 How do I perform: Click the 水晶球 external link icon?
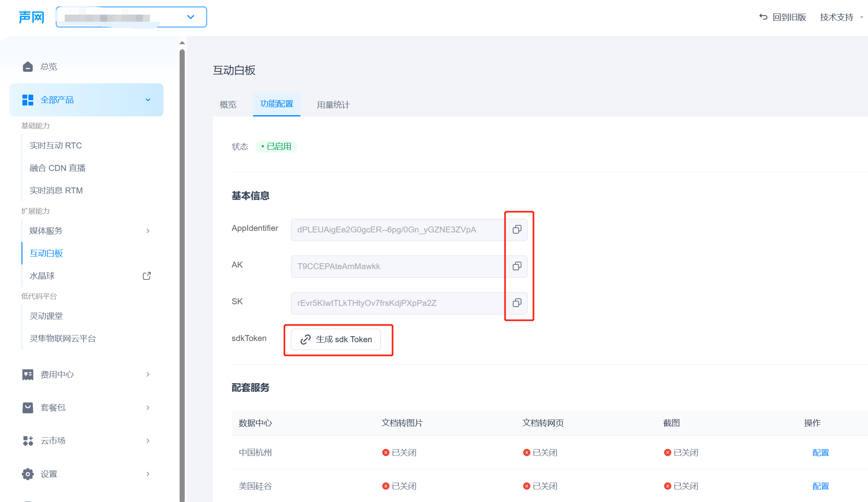(x=146, y=276)
